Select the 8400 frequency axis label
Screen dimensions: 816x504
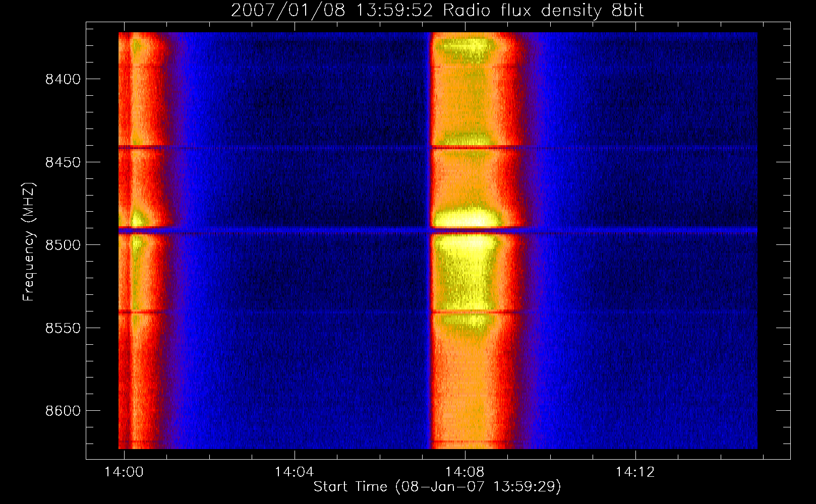click(x=63, y=80)
